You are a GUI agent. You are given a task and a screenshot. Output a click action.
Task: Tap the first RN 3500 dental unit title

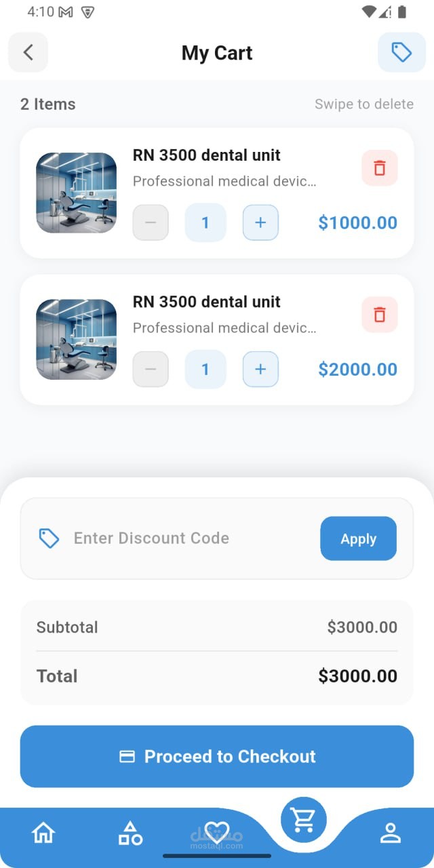pos(207,155)
